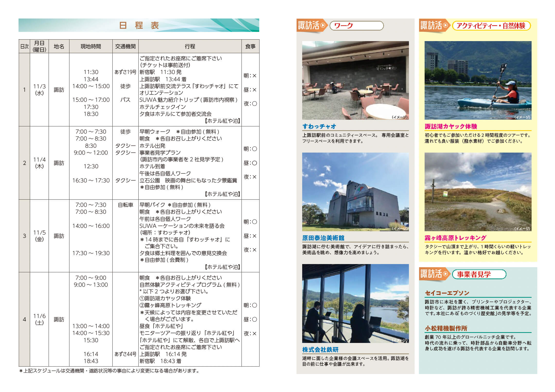
Task: Click the 諏訪湖カヤック体験 heading
Action: tap(451, 126)
